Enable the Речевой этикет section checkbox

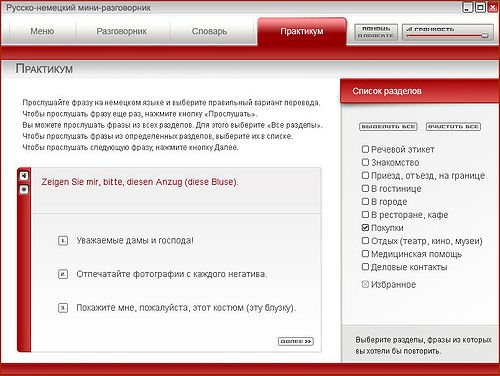365,149
